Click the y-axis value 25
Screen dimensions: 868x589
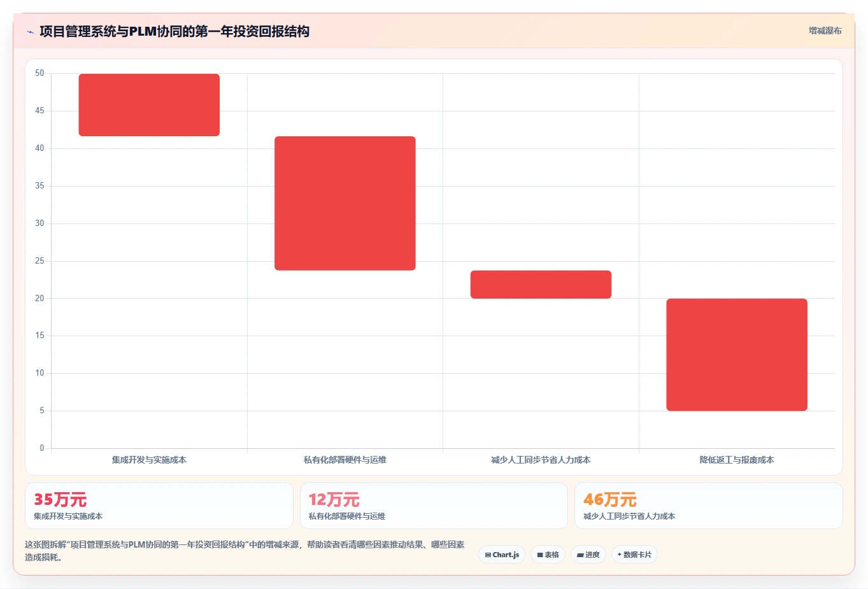[x=39, y=261]
